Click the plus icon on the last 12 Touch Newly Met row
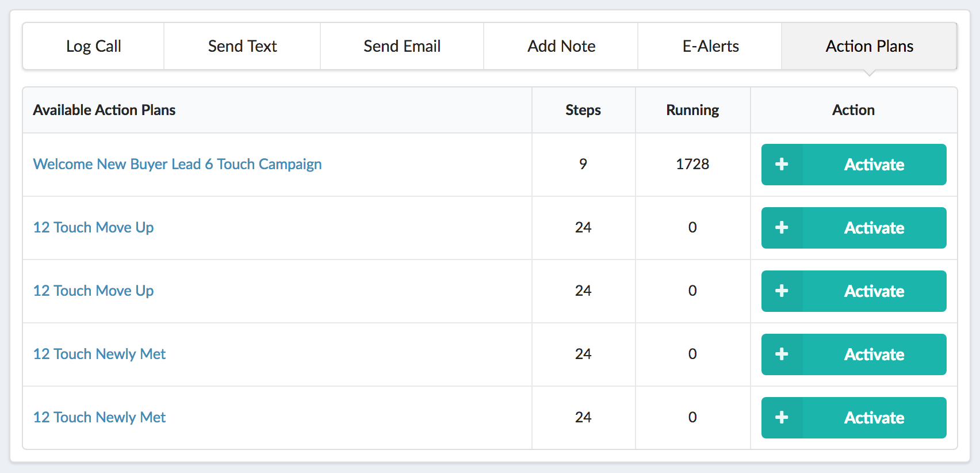The image size is (980, 473). tap(782, 418)
